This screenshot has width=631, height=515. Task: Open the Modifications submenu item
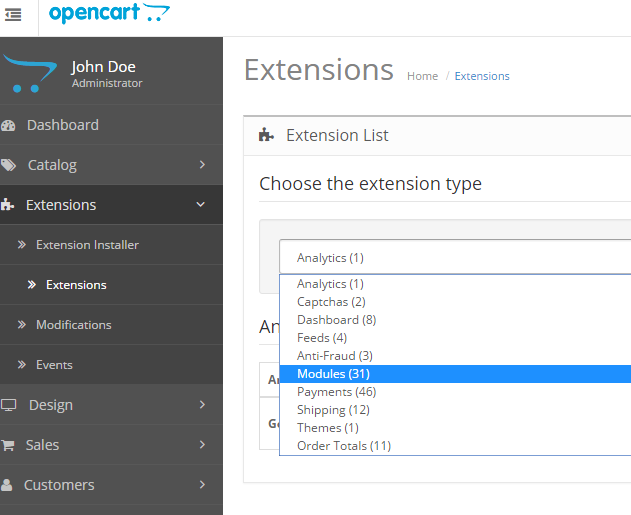coord(73,325)
